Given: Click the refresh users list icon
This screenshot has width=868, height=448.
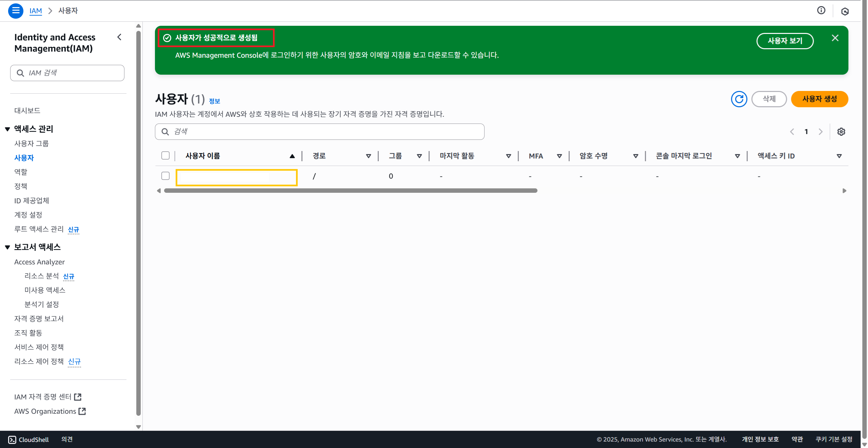Looking at the screenshot, I should tap(739, 99).
